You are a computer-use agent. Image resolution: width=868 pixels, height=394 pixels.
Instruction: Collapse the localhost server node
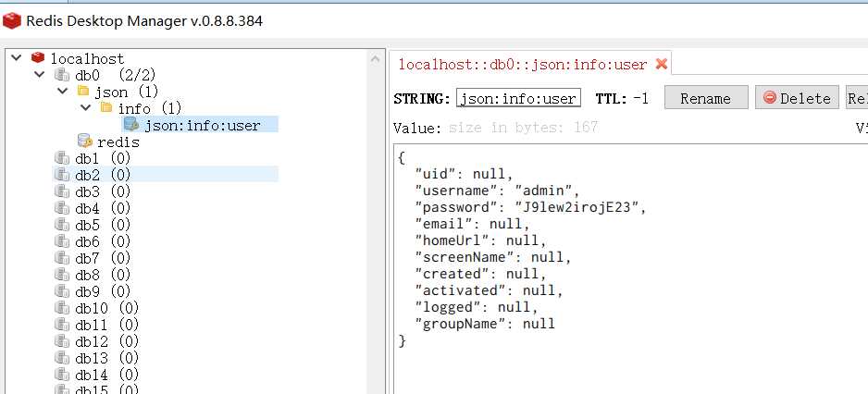tap(16, 57)
